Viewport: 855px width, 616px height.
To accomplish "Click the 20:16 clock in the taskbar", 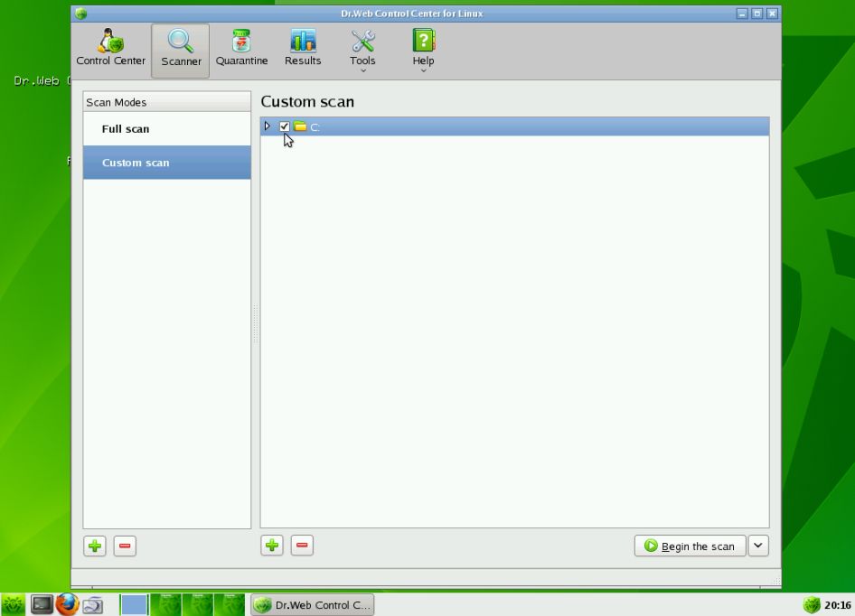I will (838, 605).
